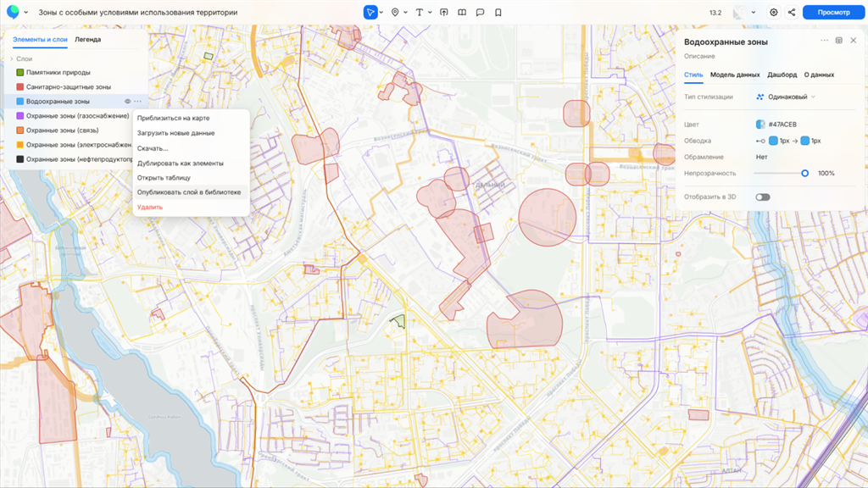Toggle the Отобразить в 3D switch
Screen dimensions: 868x488
(763, 197)
